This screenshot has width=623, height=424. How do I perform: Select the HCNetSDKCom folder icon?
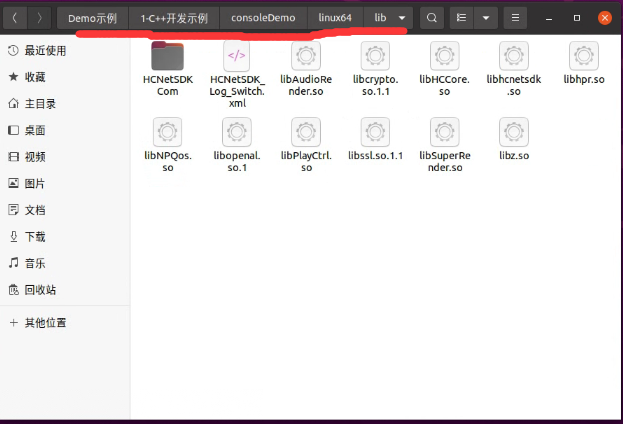167,56
